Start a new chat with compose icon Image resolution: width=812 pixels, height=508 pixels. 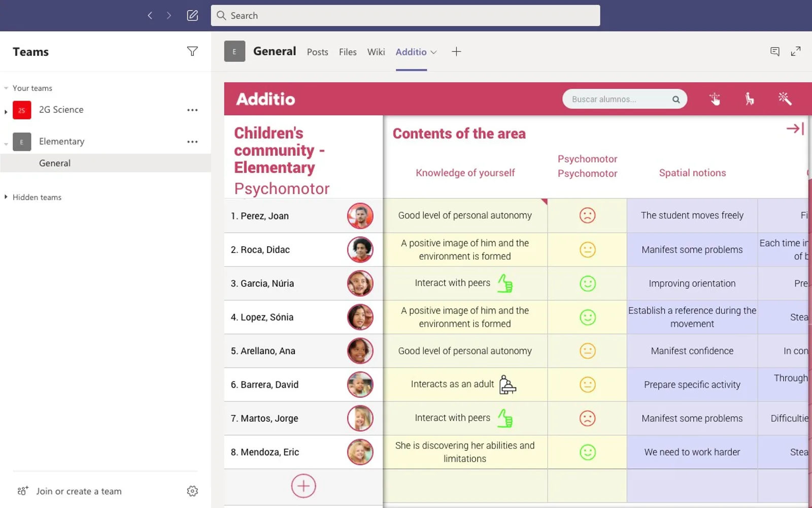point(192,15)
